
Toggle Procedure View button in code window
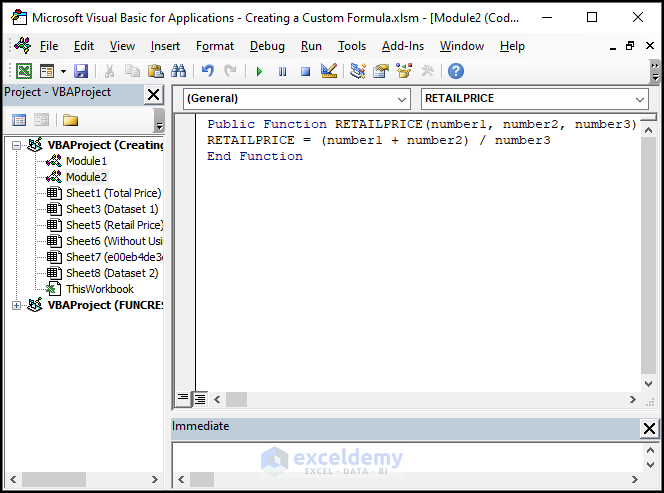183,398
